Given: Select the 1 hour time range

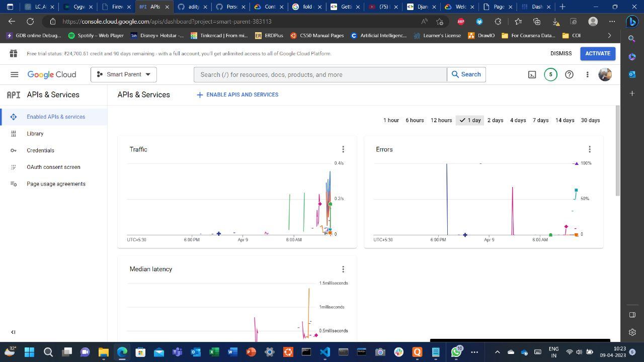Looking at the screenshot, I should [391, 120].
